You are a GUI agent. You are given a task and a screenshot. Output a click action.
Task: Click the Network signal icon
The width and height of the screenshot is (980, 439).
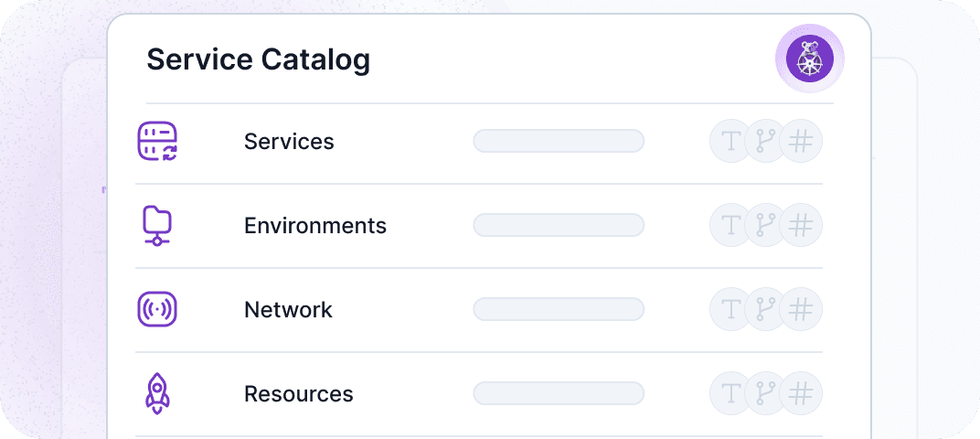[157, 310]
